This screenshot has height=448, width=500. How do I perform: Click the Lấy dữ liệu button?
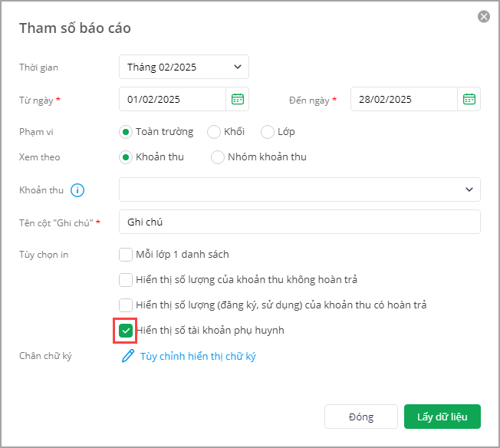coord(442,417)
